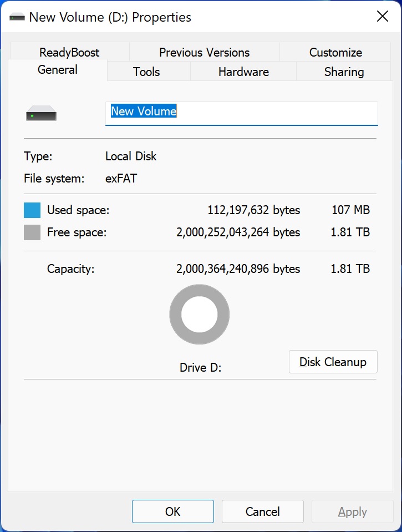Screen dimensions: 402x532
Task: Switch to the ReadyBoost tab
Action: click(x=69, y=52)
